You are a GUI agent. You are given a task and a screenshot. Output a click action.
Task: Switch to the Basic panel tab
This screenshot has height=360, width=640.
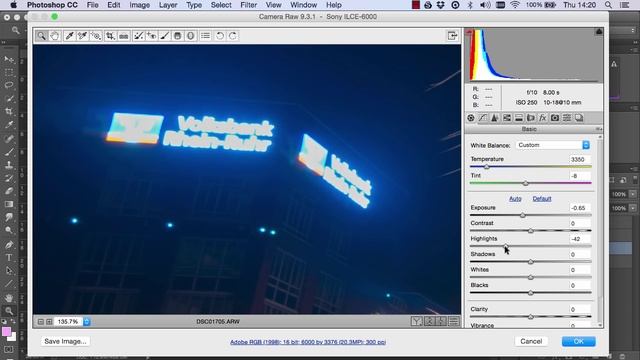click(x=471, y=118)
